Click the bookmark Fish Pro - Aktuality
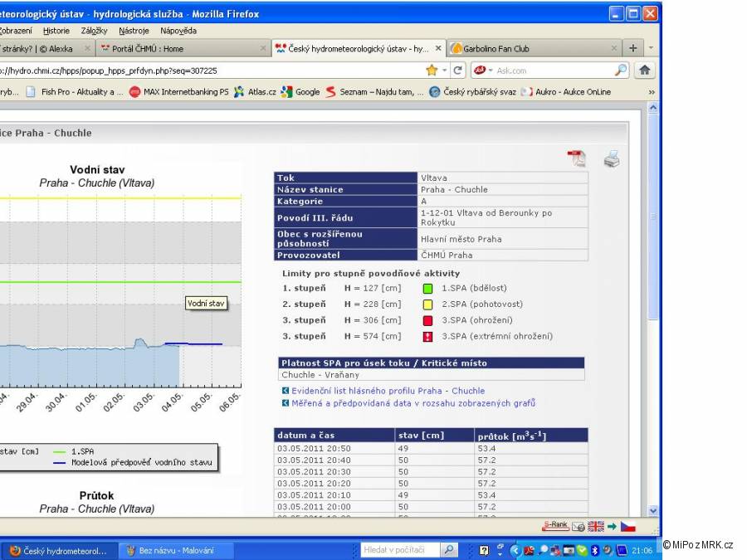 [76, 92]
